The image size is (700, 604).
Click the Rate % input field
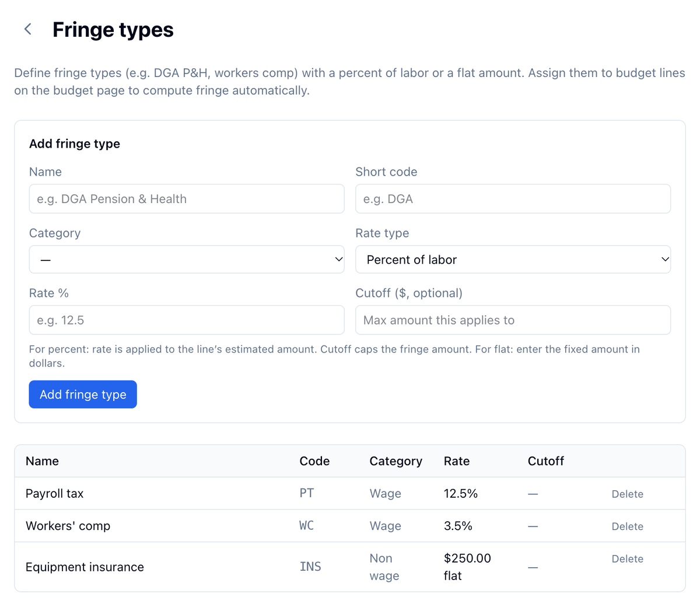tap(187, 320)
